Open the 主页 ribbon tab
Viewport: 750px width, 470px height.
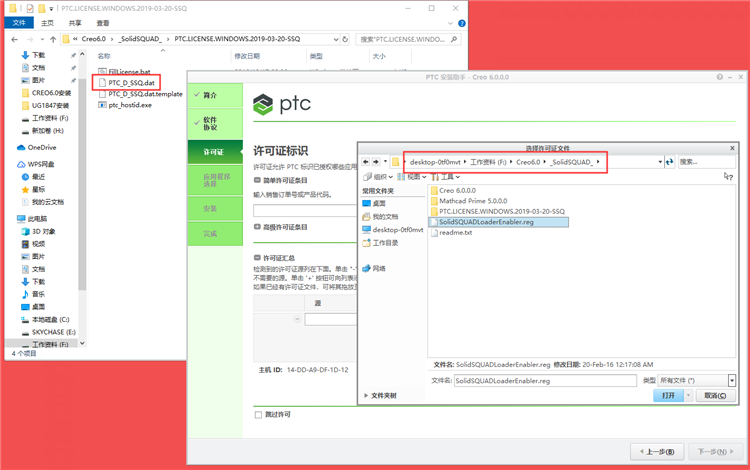47,23
